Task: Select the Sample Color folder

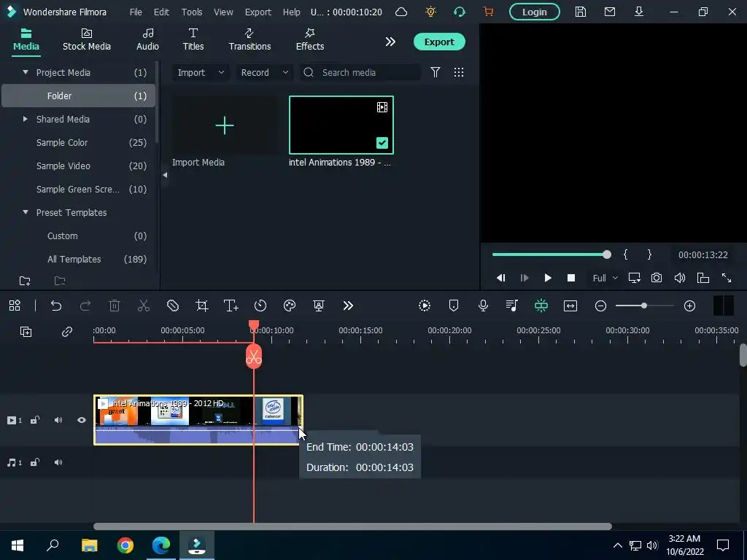Action: point(79,142)
